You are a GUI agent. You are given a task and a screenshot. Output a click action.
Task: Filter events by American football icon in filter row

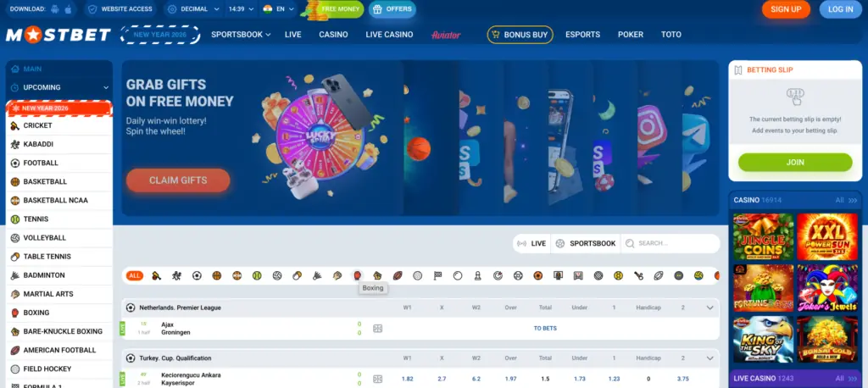tap(398, 275)
